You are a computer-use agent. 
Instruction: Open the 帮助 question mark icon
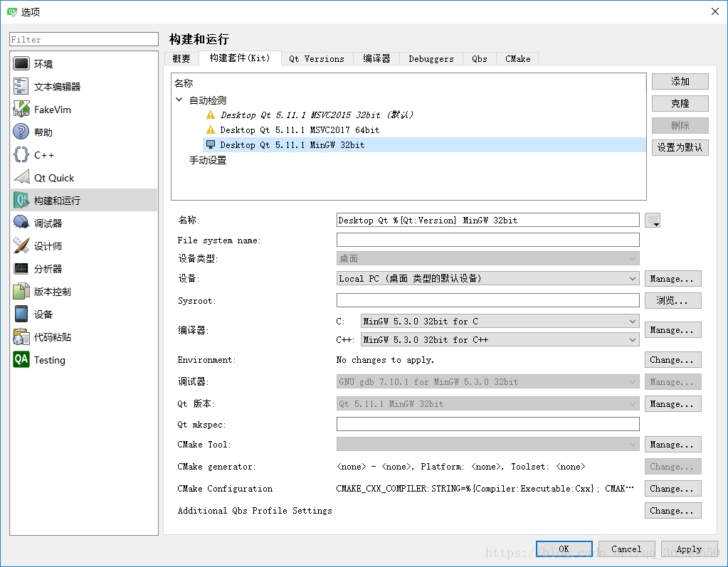click(x=21, y=132)
